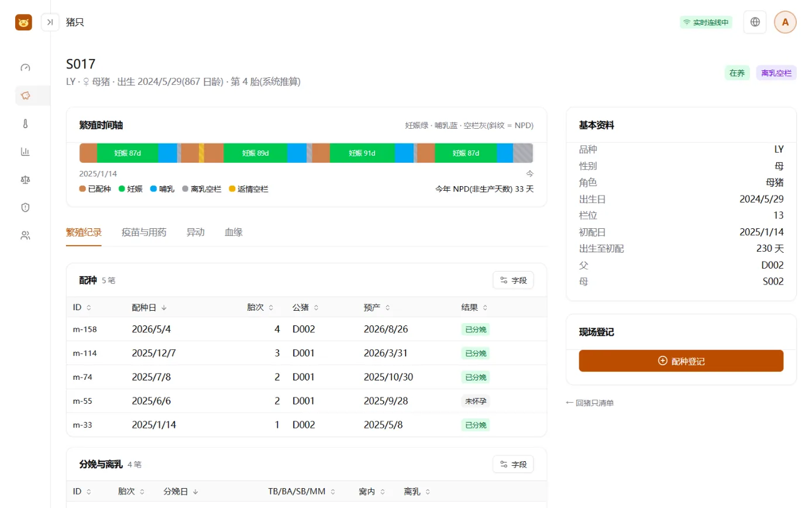Click the 离乳空栏 status badge
This screenshot has width=812, height=508.
pos(776,73)
